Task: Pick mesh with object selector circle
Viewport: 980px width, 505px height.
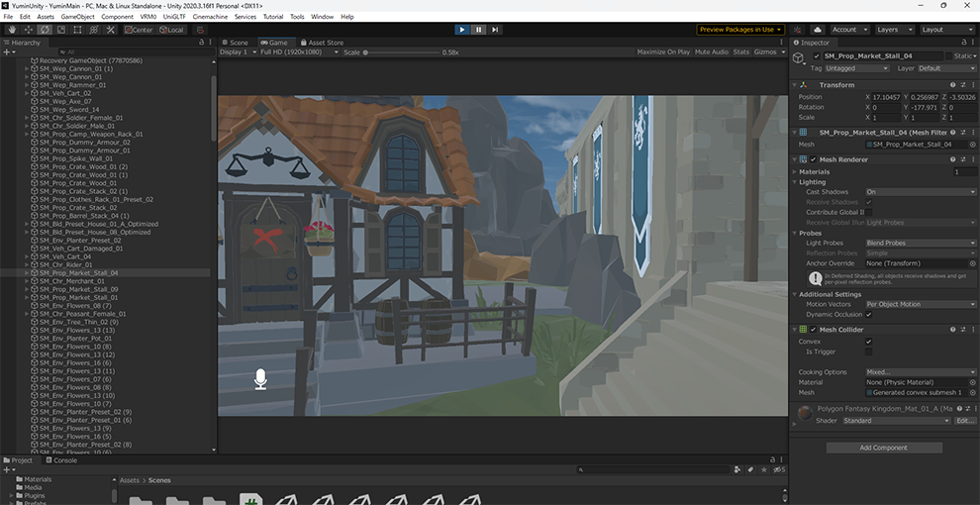Action: (972, 145)
